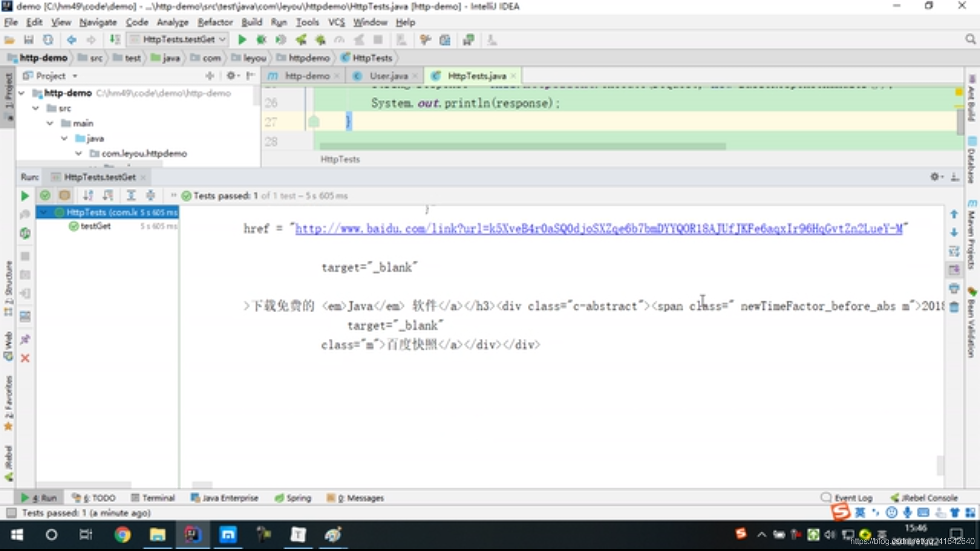Open the Event Log
Viewport: 980px width, 551px height.
847,497
